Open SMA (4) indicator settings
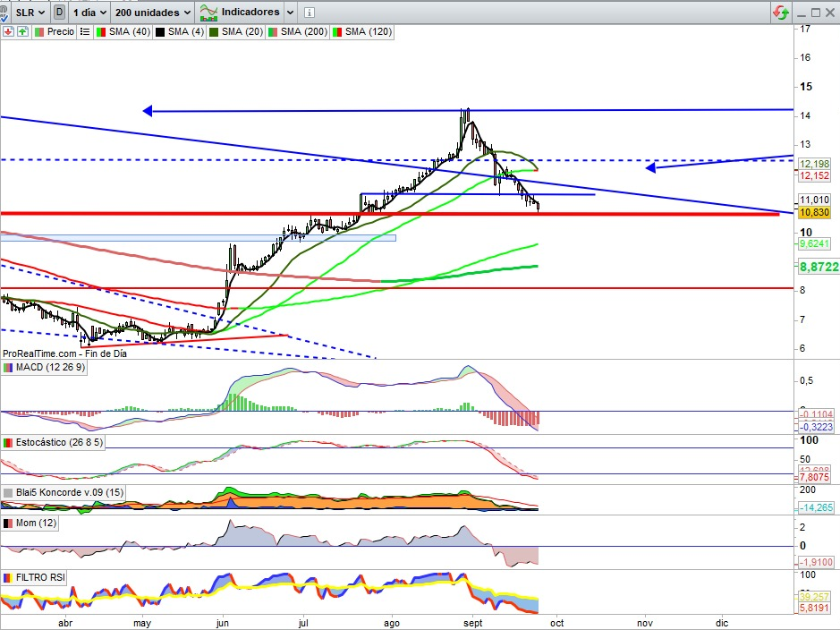This screenshot has width=840, height=630. (186, 31)
